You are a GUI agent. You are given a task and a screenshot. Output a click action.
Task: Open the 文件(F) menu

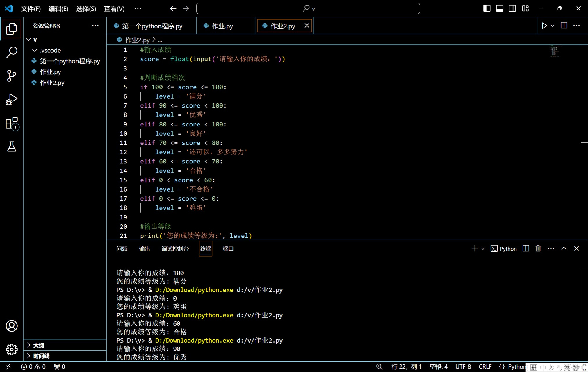31,9
